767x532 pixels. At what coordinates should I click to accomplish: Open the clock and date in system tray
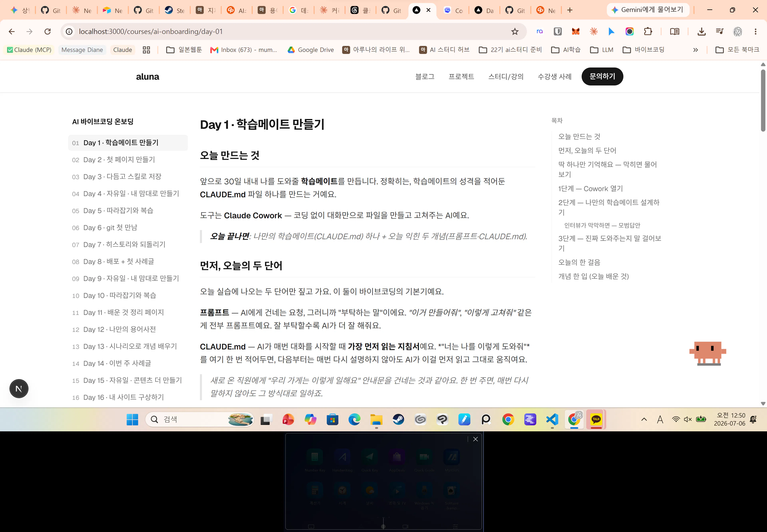click(x=729, y=419)
